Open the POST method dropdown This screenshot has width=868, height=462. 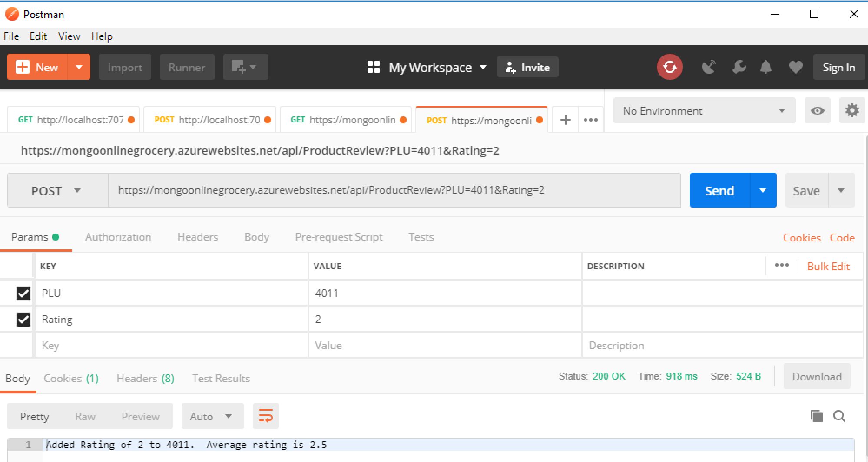(x=57, y=191)
